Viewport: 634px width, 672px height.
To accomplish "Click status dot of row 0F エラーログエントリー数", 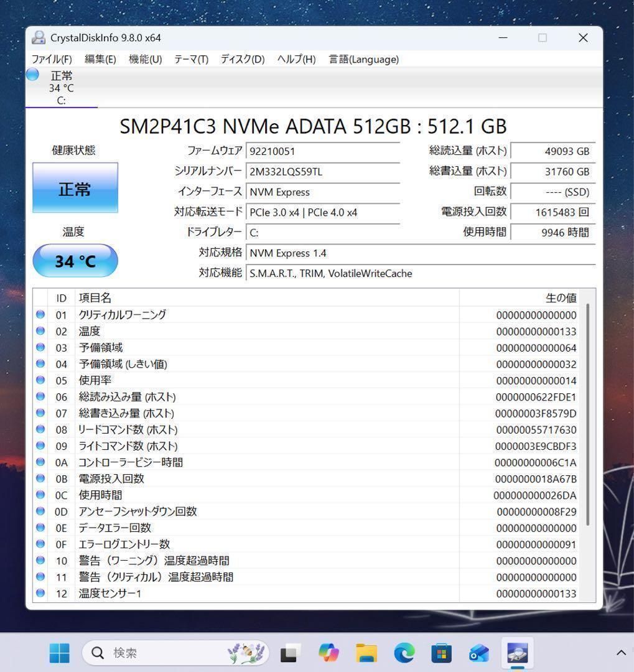I will (x=40, y=544).
